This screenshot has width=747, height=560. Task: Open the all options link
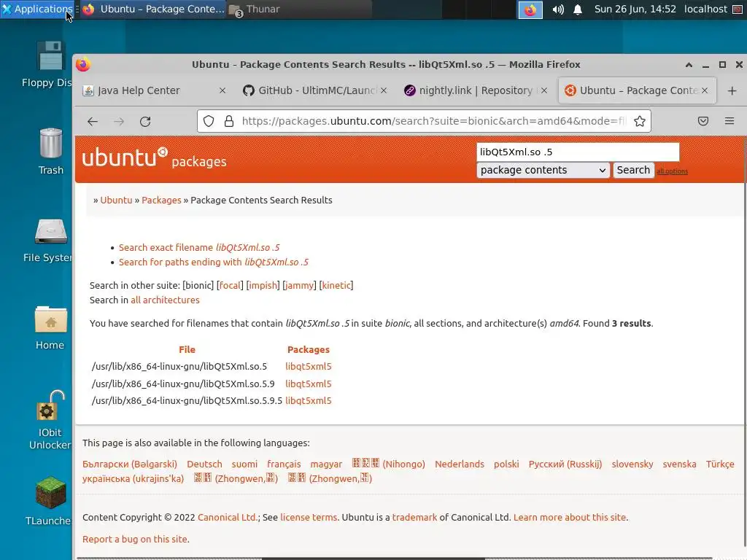click(672, 171)
